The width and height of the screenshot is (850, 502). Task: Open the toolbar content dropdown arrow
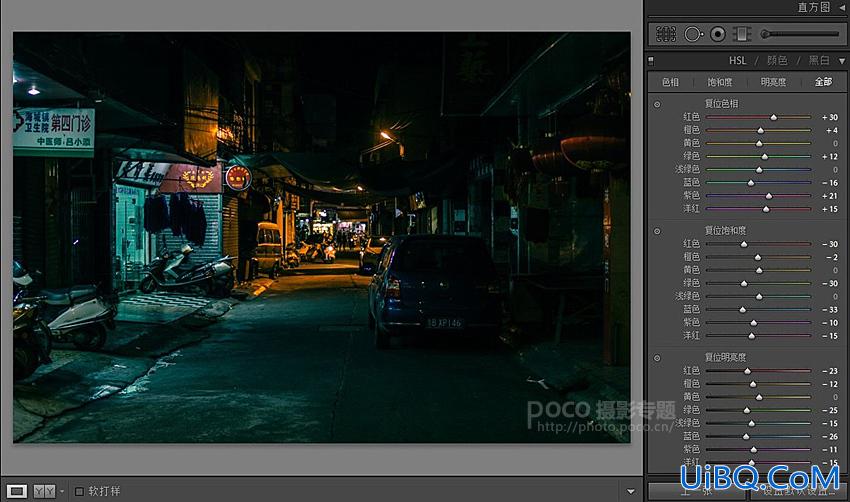(x=630, y=492)
